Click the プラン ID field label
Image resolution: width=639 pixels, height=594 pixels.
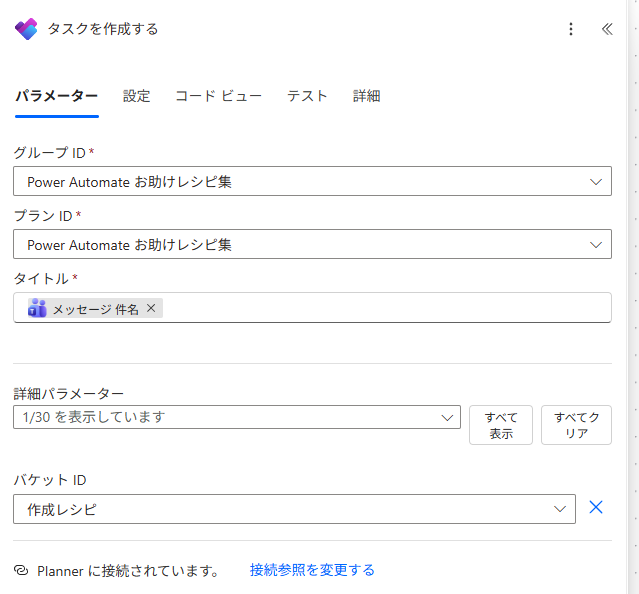click(43, 216)
